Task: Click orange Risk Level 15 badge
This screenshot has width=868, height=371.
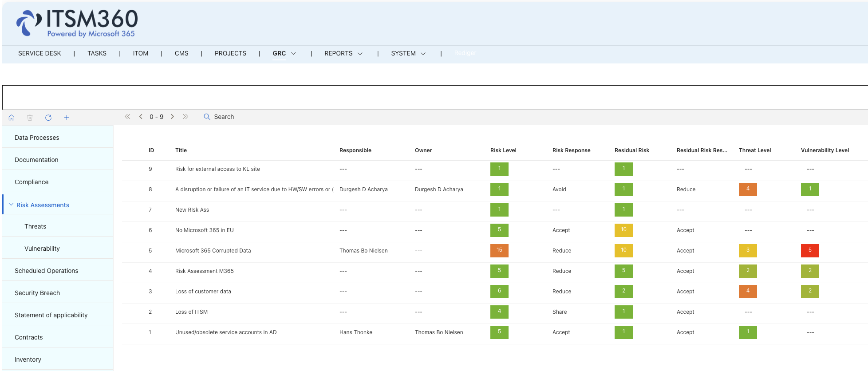Action: 499,251
